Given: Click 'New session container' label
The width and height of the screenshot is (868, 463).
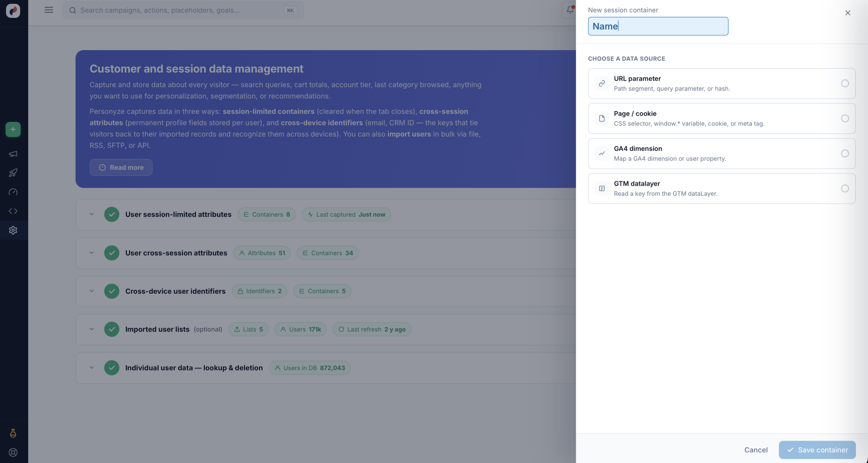Looking at the screenshot, I should (x=623, y=10).
